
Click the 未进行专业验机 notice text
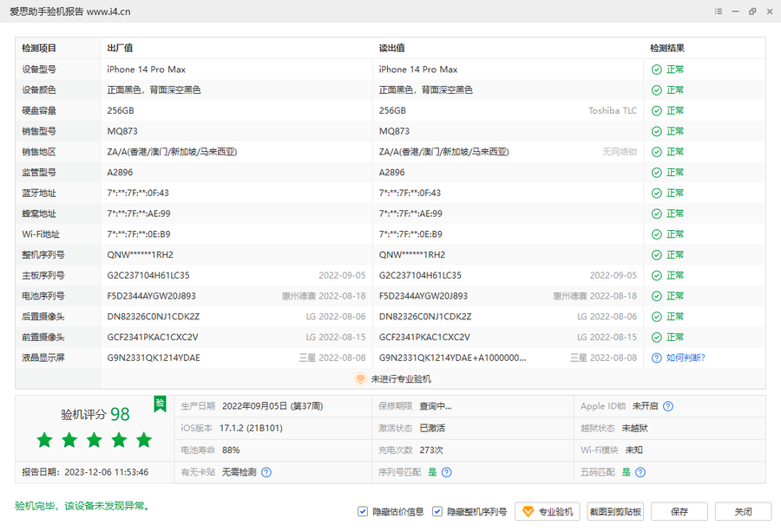401,379
